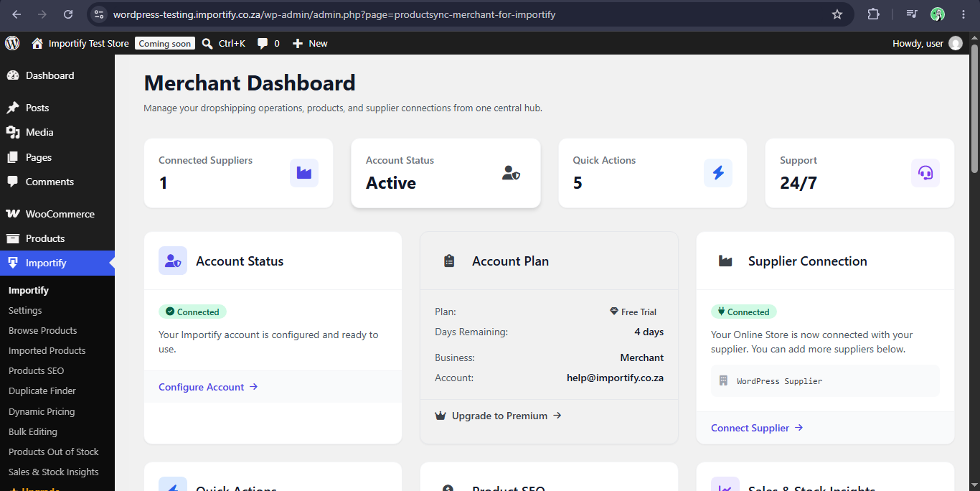This screenshot has width=980, height=491.
Task: Click the home icon beside Importify Test Store
Action: click(37, 43)
